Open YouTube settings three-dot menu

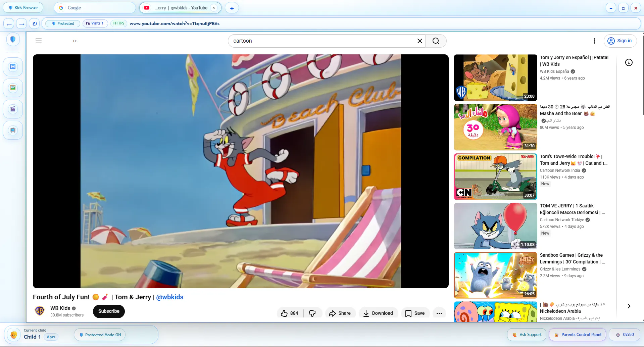click(x=594, y=41)
